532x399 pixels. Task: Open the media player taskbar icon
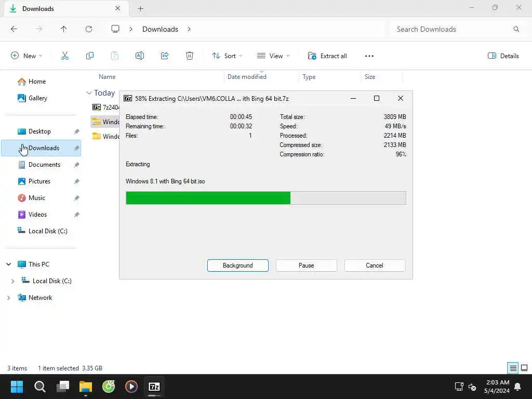pyautogui.click(x=131, y=387)
